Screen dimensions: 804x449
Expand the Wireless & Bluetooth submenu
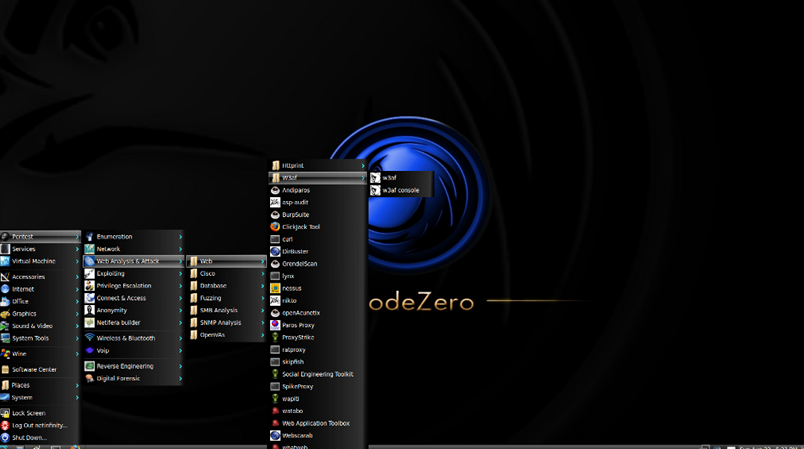[x=125, y=338]
